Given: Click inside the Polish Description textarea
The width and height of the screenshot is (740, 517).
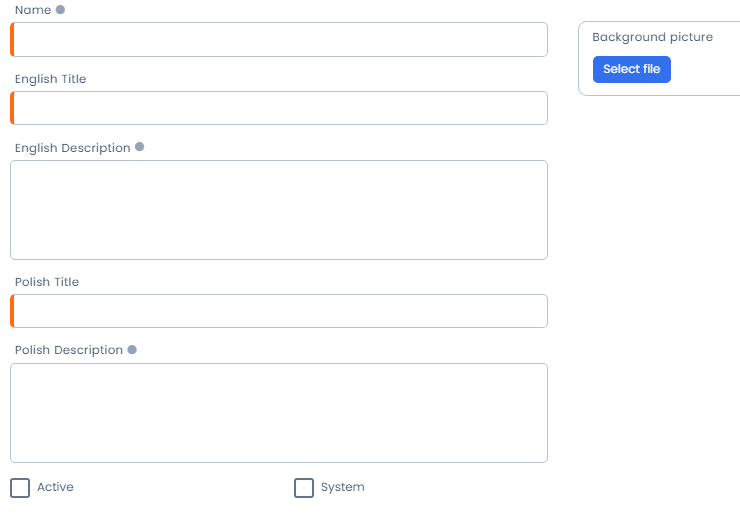Looking at the screenshot, I should coord(279,413).
